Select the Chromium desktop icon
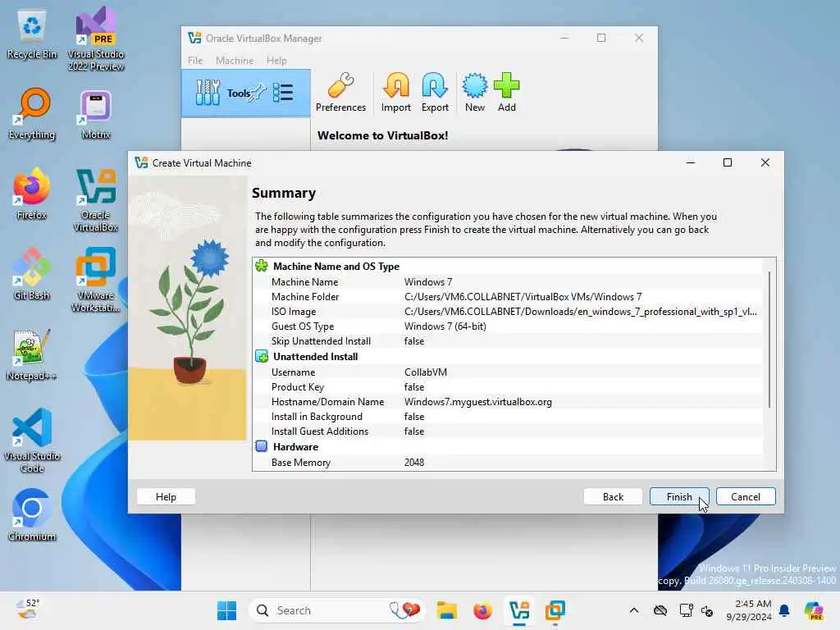Viewport: 840px width, 630px height. (32, 515)
